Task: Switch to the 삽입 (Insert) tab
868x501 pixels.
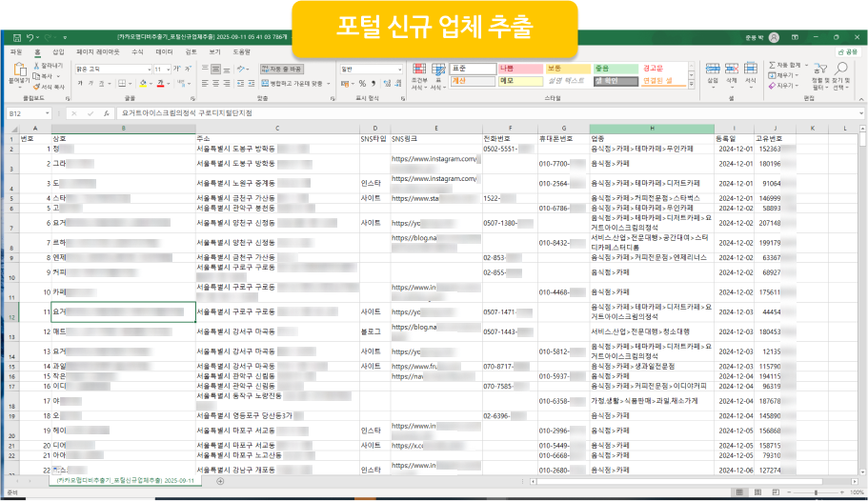Action: point(59,51)
